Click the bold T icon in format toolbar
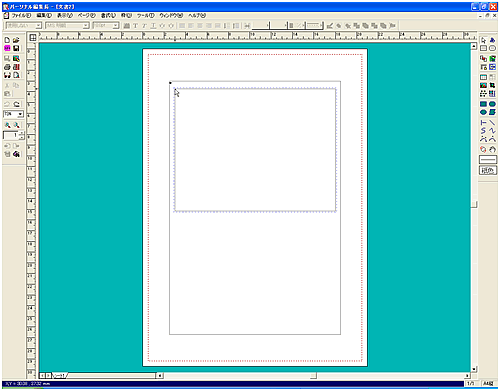 pos(135,26)
